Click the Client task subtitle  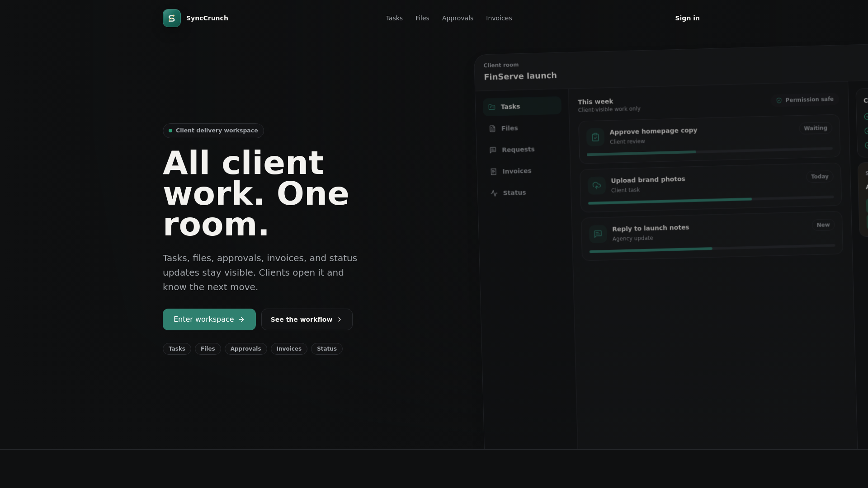[625, 190]
